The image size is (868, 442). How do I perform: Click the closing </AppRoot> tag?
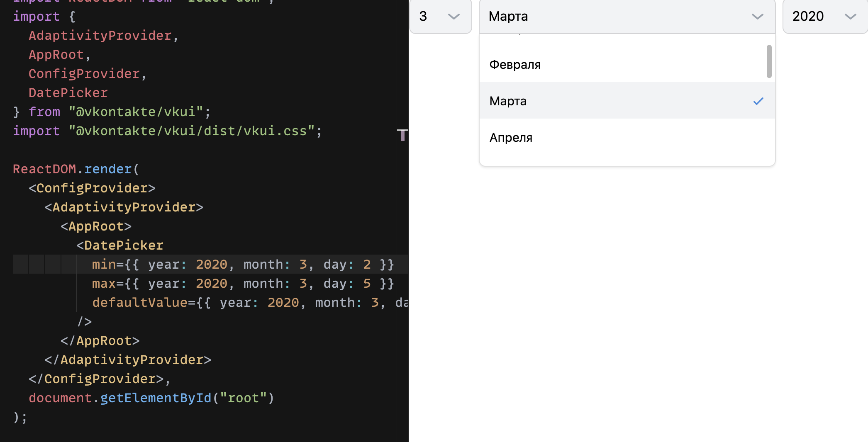coord(100,341)
